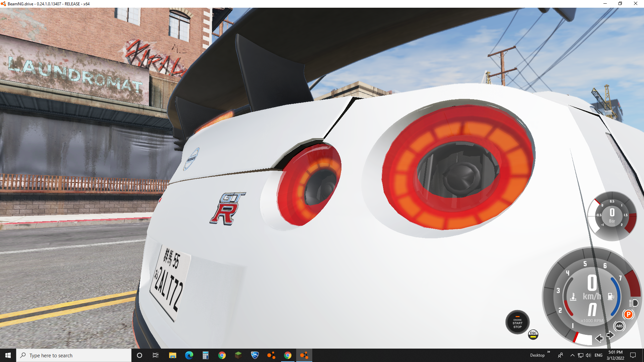Click the headlight high beam indicator
The height and width of the screenshot is (362, 644).
[634, 303]
